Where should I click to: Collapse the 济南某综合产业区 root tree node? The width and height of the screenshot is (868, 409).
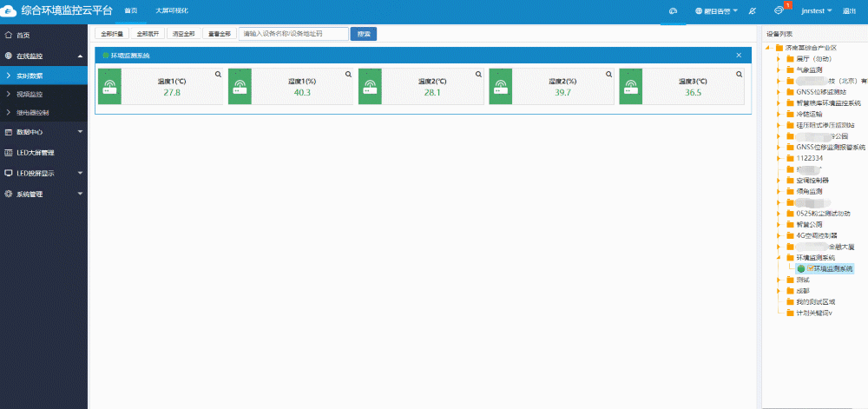pos(768,48)
